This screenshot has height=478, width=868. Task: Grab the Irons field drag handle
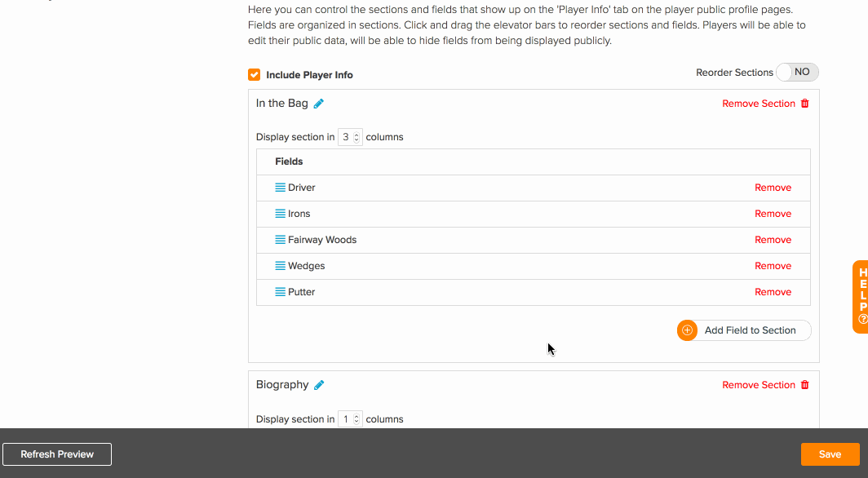[x=280, y=214]
